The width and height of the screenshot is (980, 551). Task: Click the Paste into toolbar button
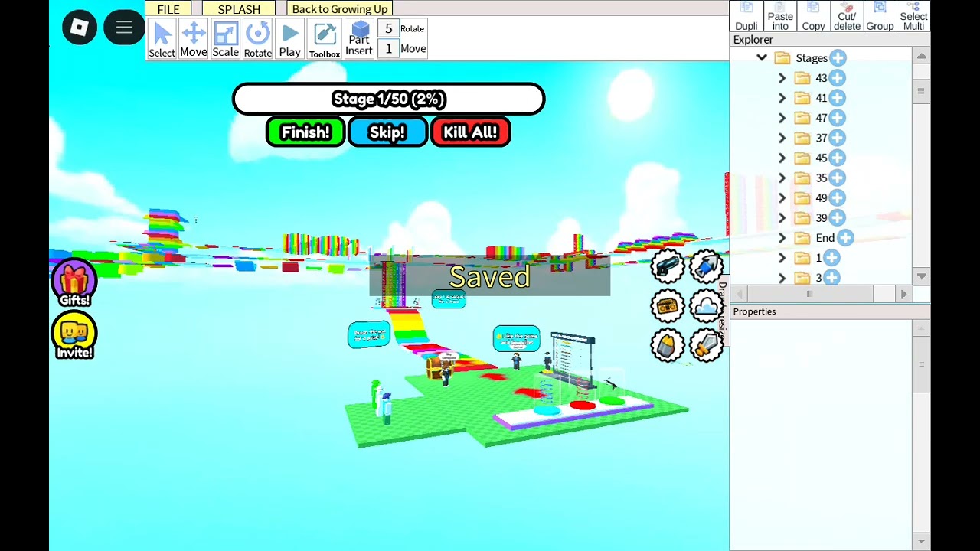780,17
